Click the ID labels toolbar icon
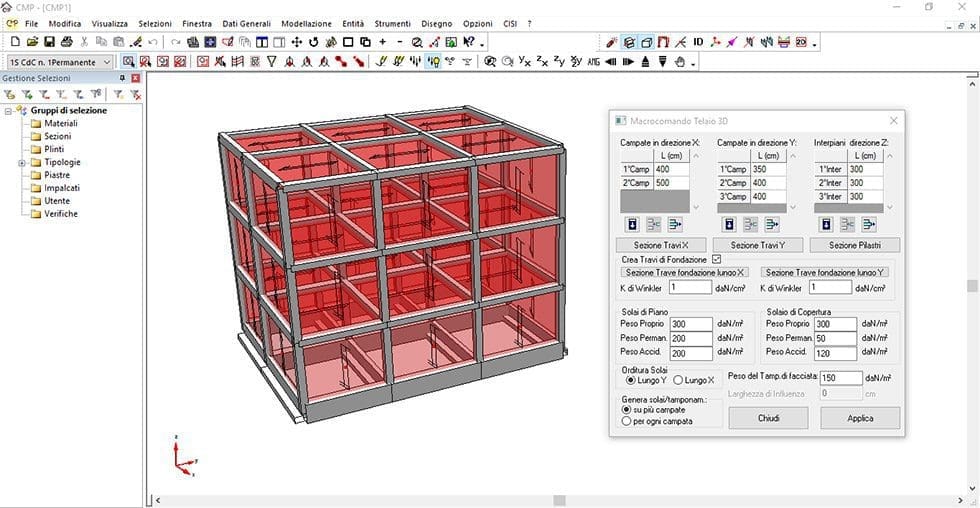Screen dimensions: 980x508 click(x=698, y=42)
